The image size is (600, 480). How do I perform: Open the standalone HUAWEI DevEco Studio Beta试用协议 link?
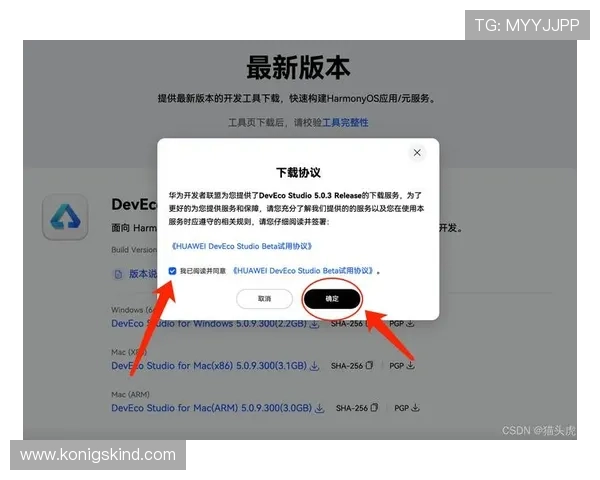click(241, 246)
